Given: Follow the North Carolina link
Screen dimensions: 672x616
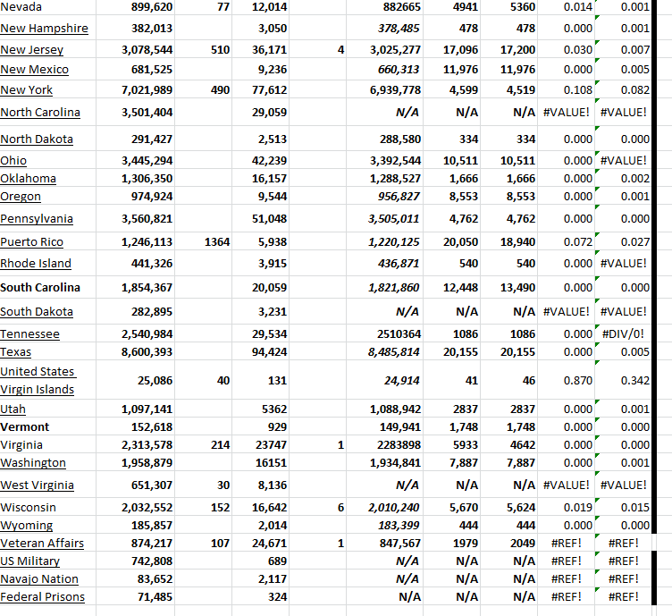Looking at the screenshot, I should coord(40,113).
